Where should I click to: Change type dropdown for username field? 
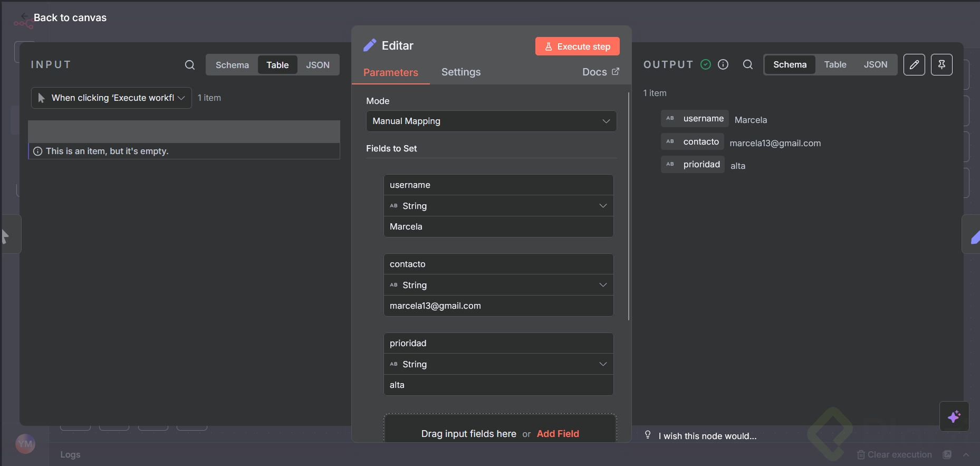(x=498, y=206)
